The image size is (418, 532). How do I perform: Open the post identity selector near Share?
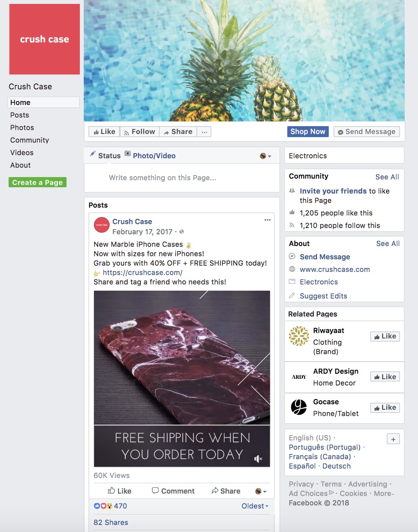pos(261,491)
